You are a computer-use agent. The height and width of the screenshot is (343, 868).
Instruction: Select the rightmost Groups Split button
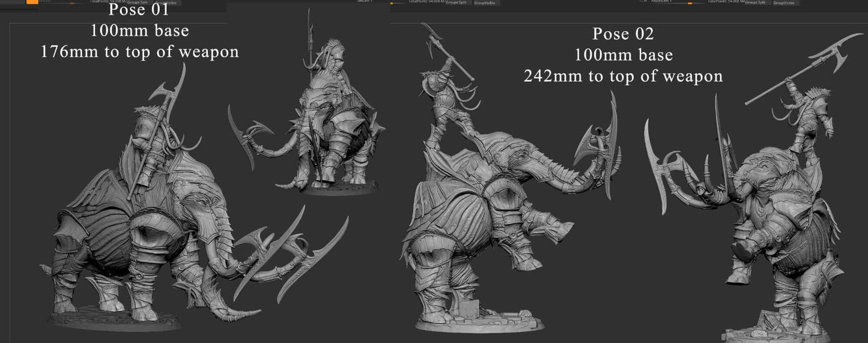(755, 2)
